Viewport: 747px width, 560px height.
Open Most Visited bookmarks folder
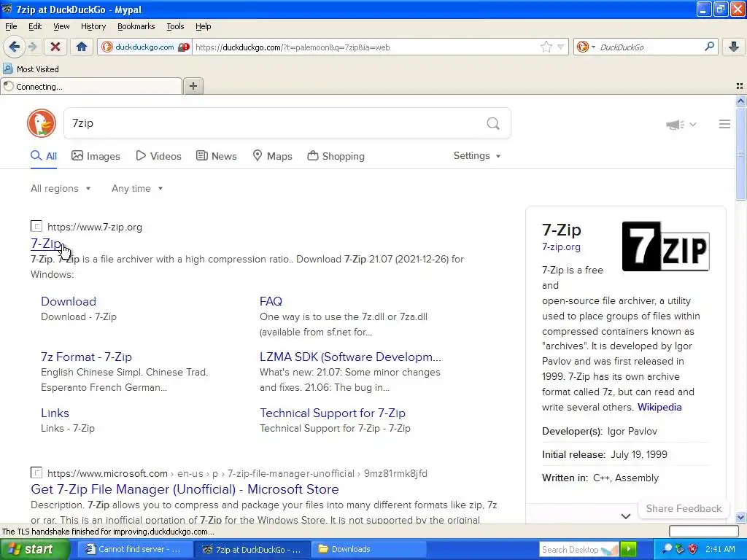[x=31, y=69]
